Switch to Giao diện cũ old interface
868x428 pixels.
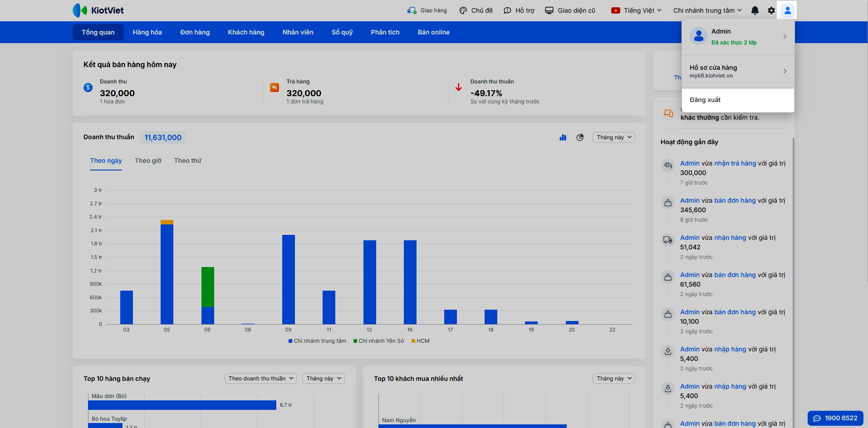point(570,10)
